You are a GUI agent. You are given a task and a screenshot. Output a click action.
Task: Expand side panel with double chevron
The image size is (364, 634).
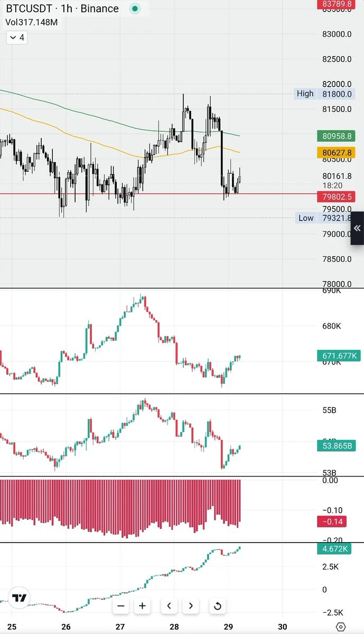tap(357, 228)
